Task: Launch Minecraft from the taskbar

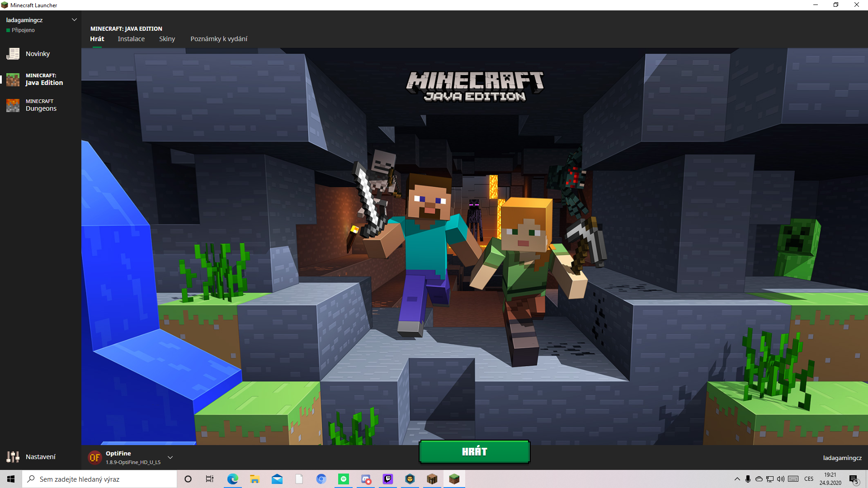Action: point(454,479)
